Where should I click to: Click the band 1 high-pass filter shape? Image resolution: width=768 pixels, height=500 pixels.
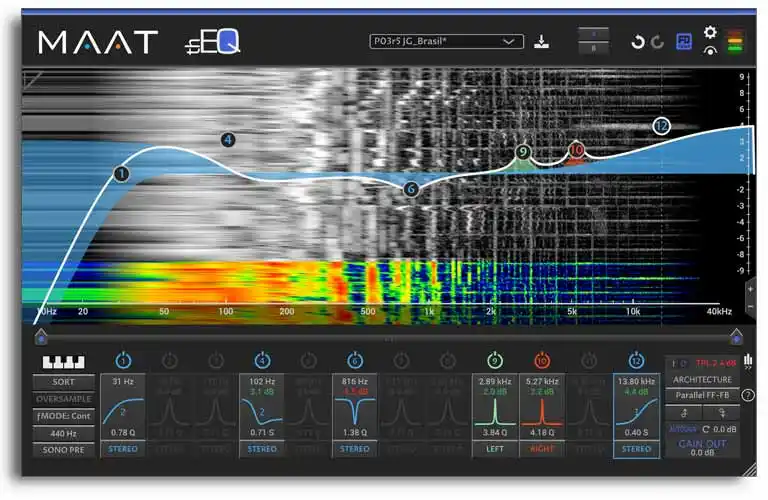[123, 411]
